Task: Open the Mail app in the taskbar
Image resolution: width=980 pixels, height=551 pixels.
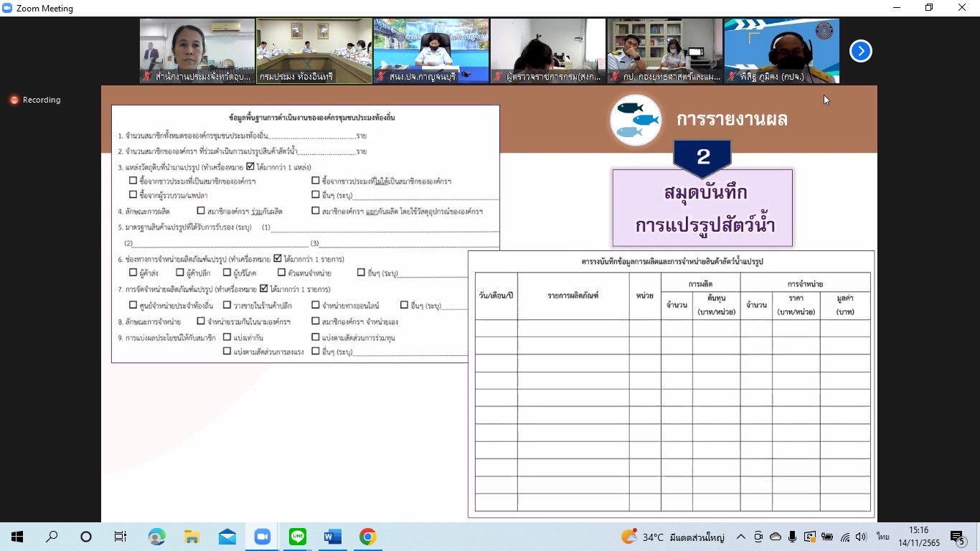Action: coord(227,537)
